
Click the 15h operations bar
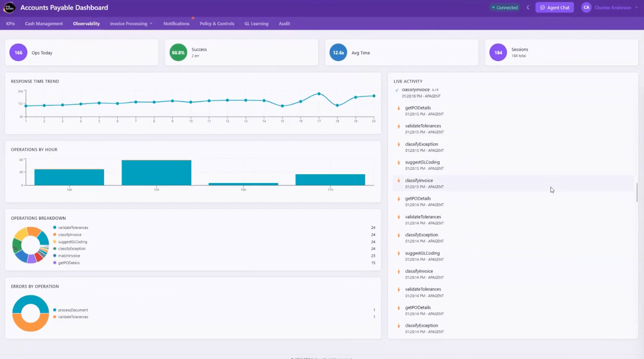pos(156,173)
